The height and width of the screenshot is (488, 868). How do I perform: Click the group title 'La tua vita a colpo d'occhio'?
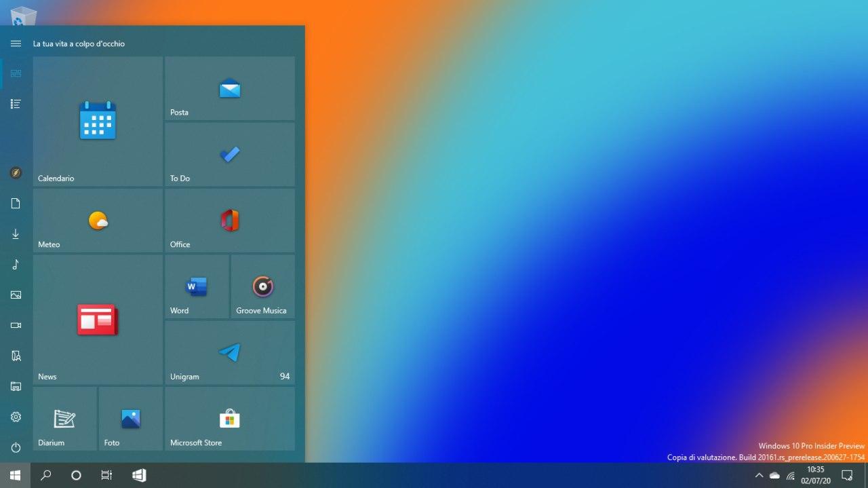(79, 43)
